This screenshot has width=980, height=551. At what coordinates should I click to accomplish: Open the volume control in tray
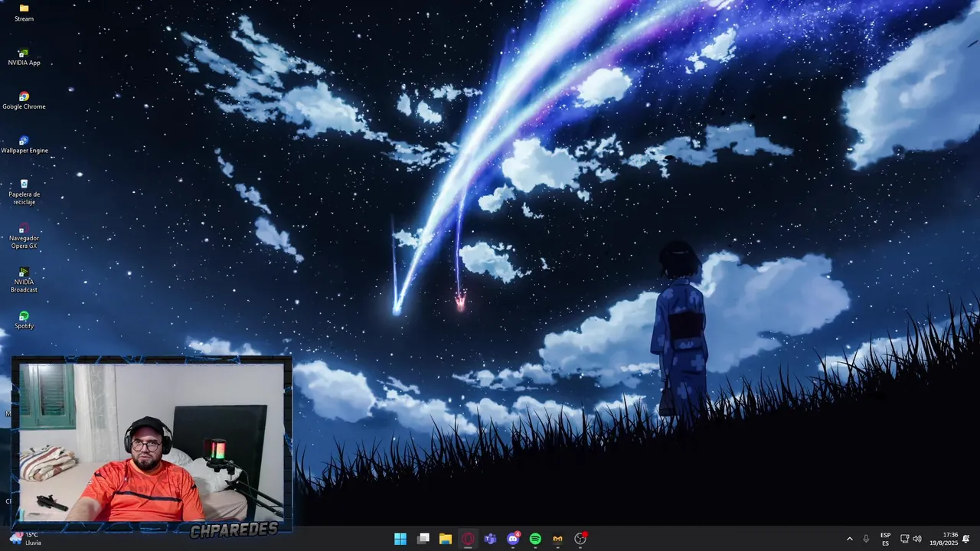917,539
